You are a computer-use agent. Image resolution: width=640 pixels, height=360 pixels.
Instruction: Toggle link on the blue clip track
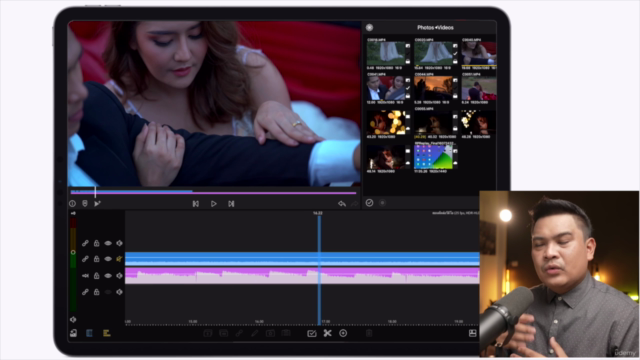coord(85,259)
